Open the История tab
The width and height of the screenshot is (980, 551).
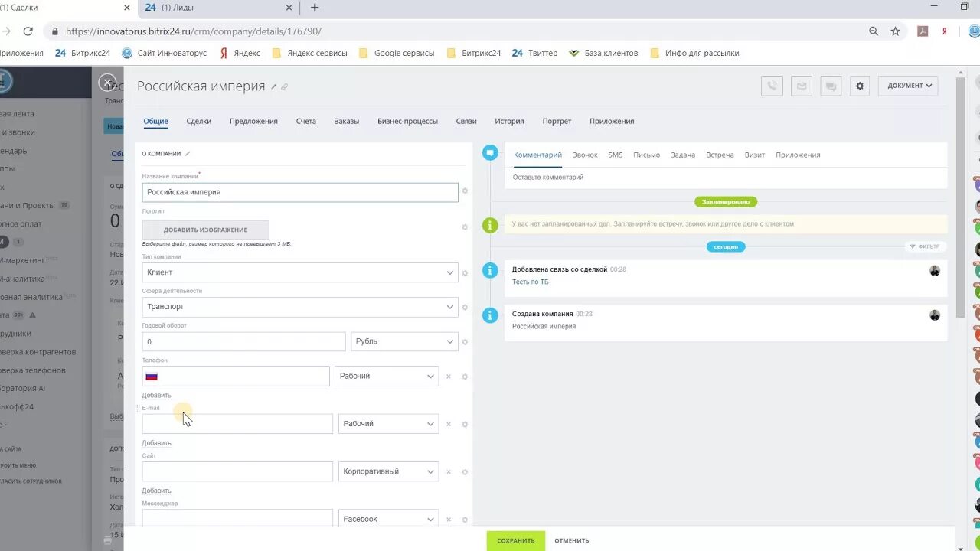coord(509,121)
